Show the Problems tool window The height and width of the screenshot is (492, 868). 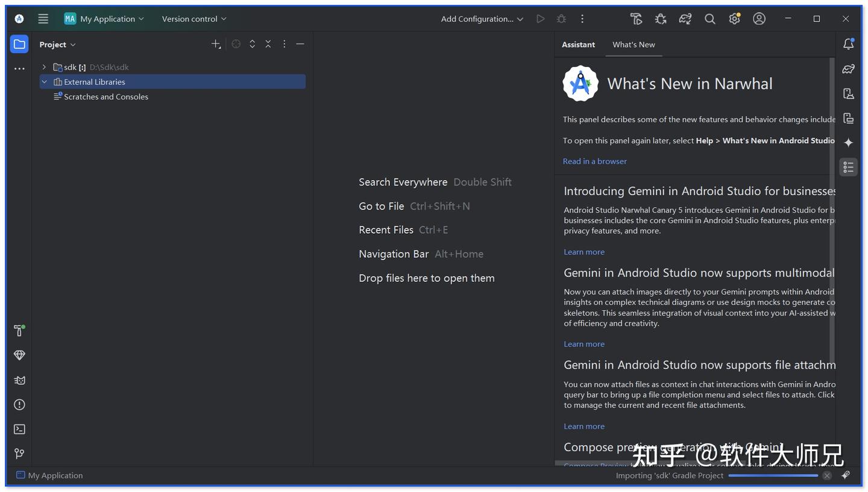[19, 405]
